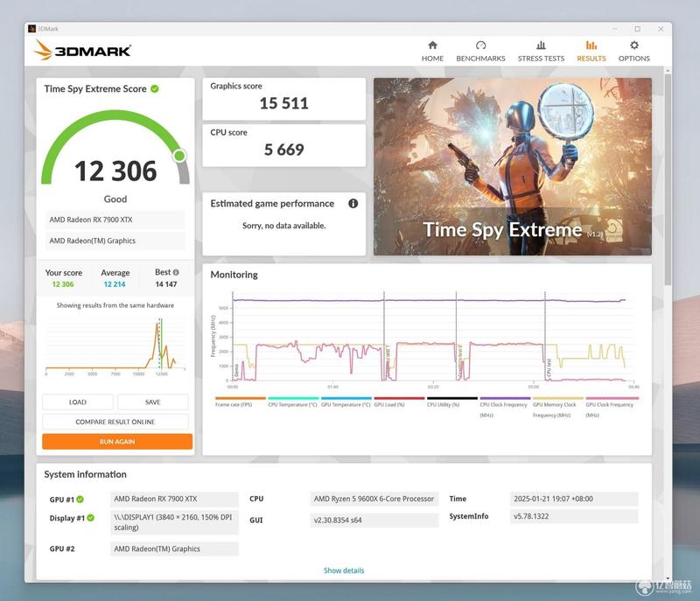Click the green check next to Display #1
Screen dimensions: 700x601
click(x=90, y=518)
